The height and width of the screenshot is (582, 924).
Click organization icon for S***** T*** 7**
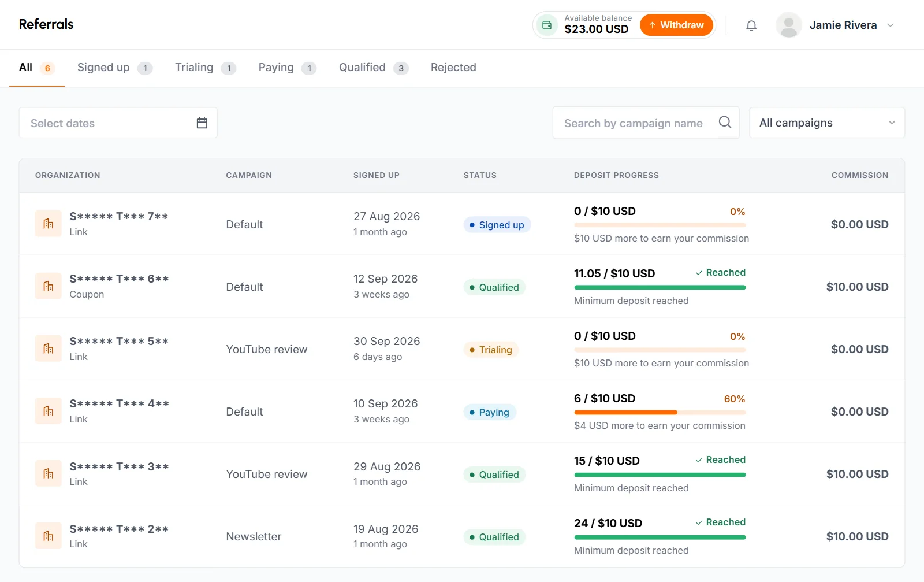pos(49,224)
